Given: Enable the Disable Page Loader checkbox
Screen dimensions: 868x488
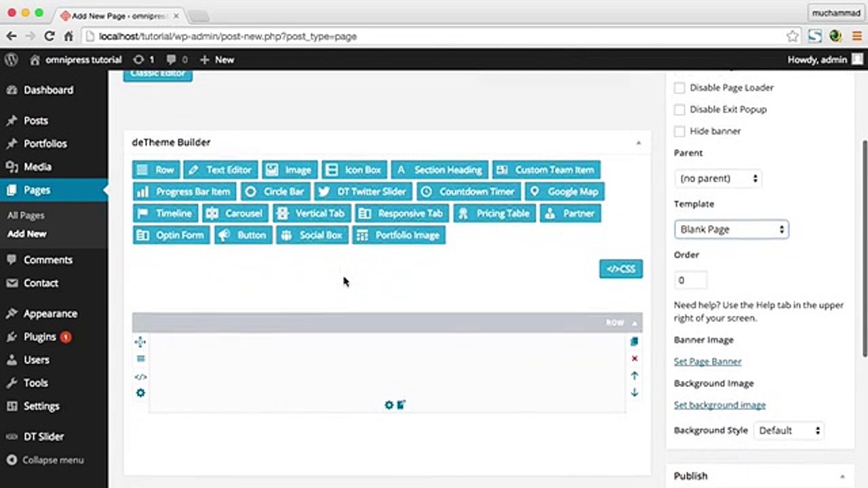Looking at the screenshot, I should click(x=679, y=87).
